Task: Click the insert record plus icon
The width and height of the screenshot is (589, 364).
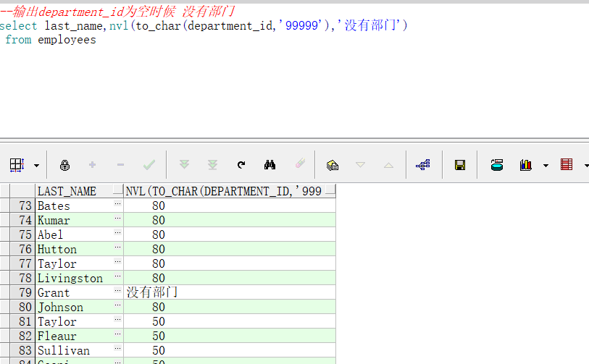Action: [93, 165]
